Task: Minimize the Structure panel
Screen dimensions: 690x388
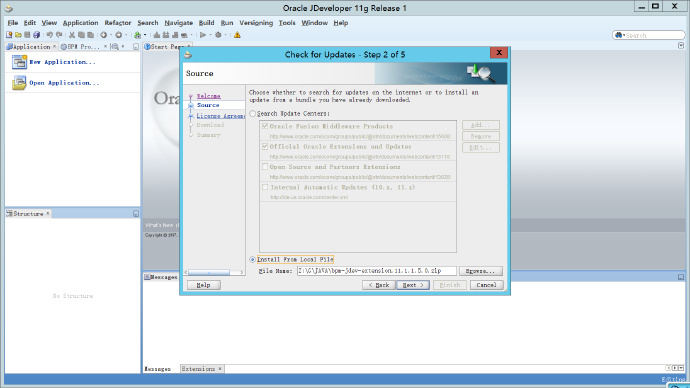Action: [x=136, y=213]
